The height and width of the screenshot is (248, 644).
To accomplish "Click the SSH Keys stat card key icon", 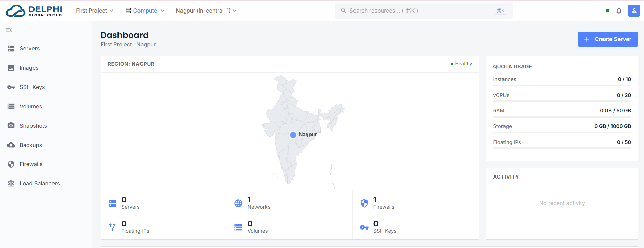I will pyautogui.click(x=364, y=227).
